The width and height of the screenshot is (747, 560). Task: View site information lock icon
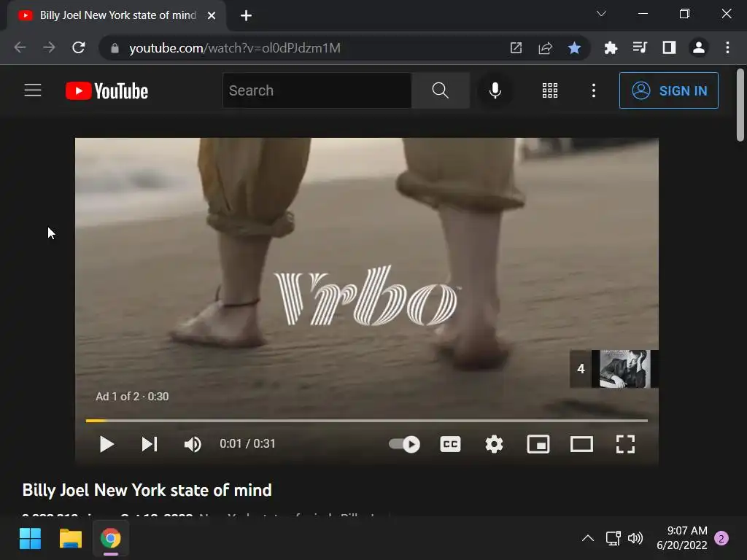115,47
